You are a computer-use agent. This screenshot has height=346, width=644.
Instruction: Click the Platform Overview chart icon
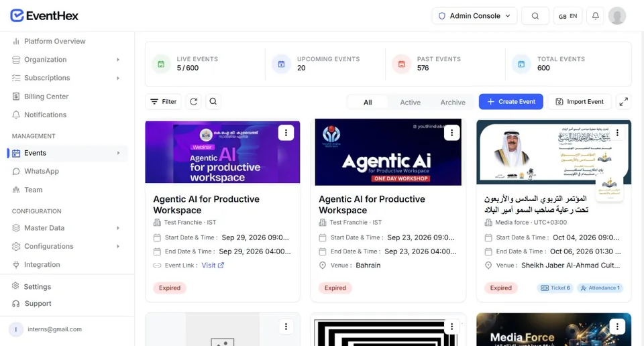(x=16, y=41)
